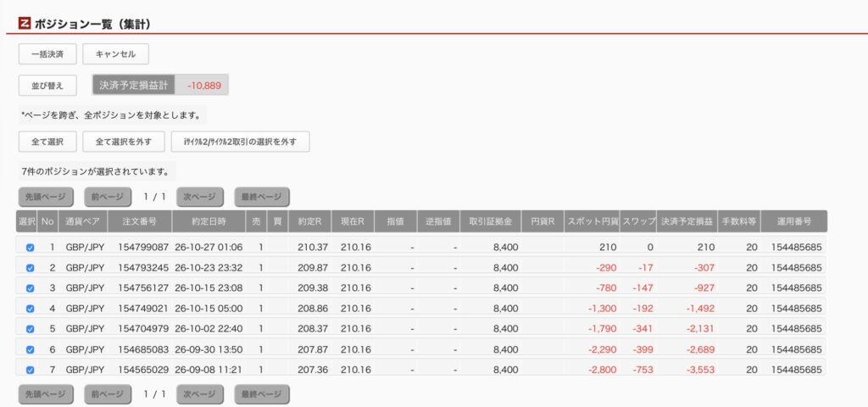Click the iサイクル2/サイクル2取引の選択を外す button

[x=240, y=142]
